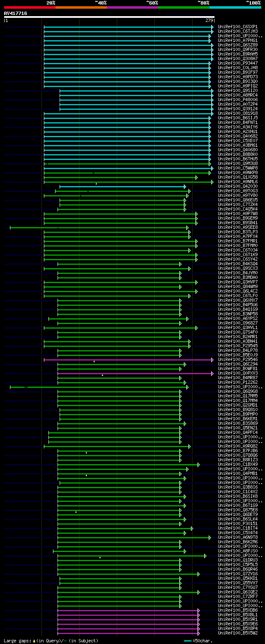
Task: Open hit UniRef100_C6TJH3
Action: click(238, 31)
